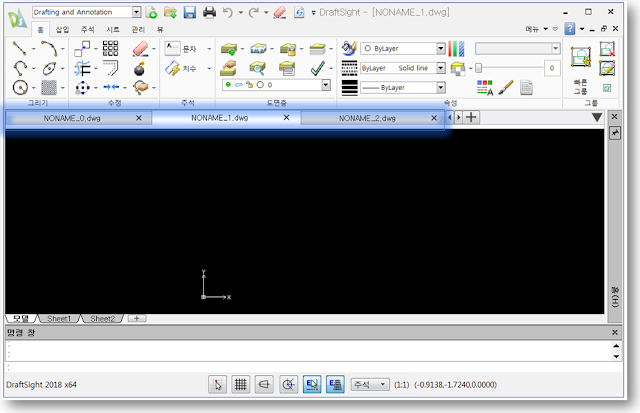
Task: Switch to the 주석 ribbon tab
Action: pyautogui.click(x=87, y=29)
